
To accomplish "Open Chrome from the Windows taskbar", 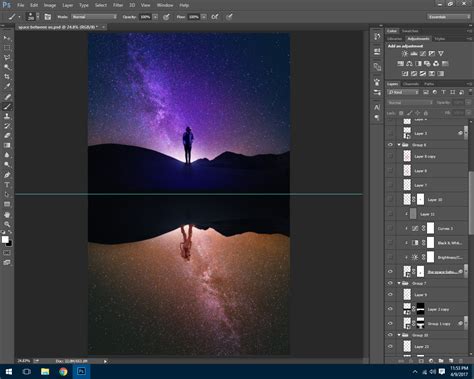I will (63, 371).
